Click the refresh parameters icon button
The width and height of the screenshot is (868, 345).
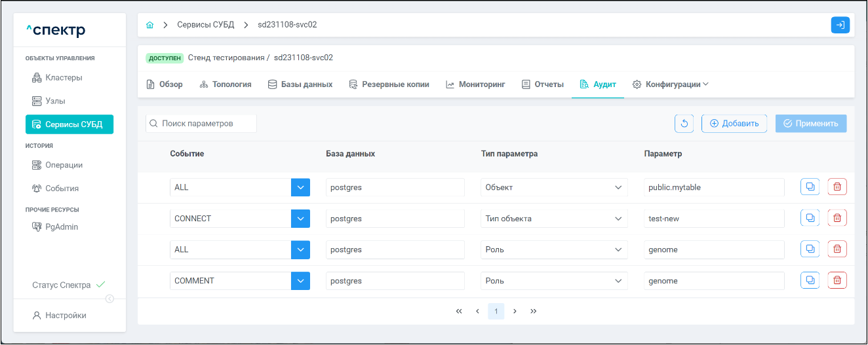684,124
